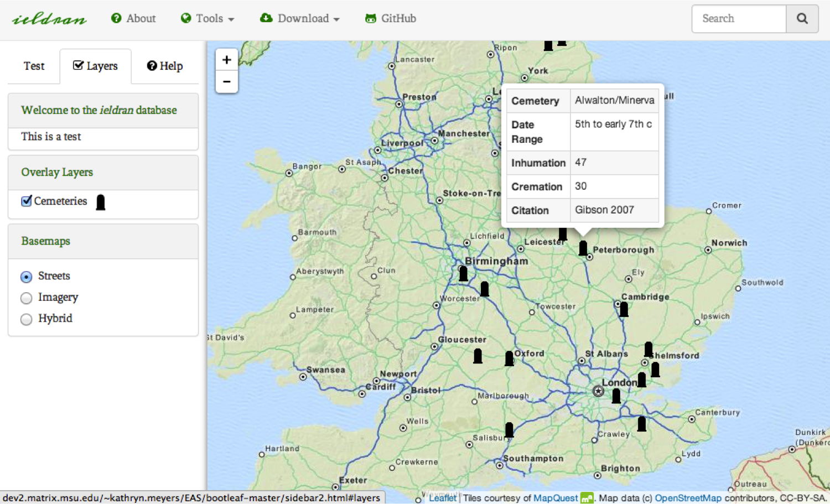The width and height of the screenshot is (830, 504).
Task: Uncheck the Cemeteries overlay layer
Action: (26, 201)
